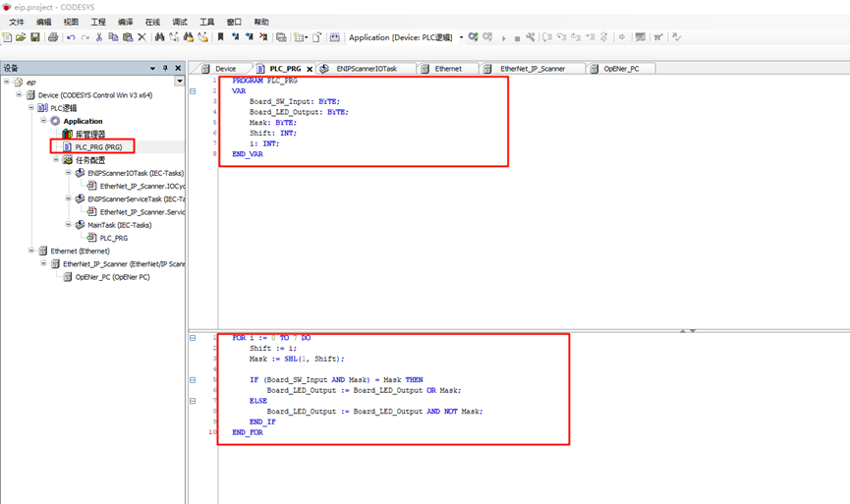Click the Print toolbar icon
Image resolution: width=850 pixels, height=504 pixels.
coord(53,37)
